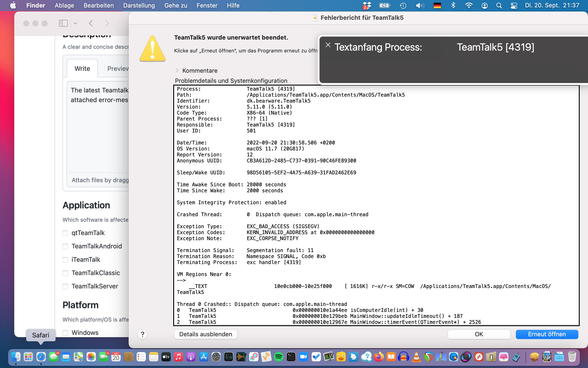Launch Audacity from the Dock

(x=404, y=357)
